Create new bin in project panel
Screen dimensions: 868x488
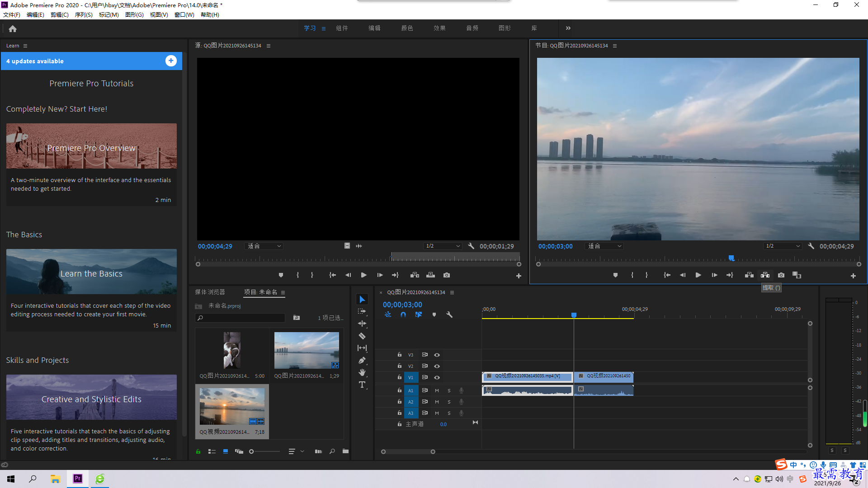click(345, 451)
